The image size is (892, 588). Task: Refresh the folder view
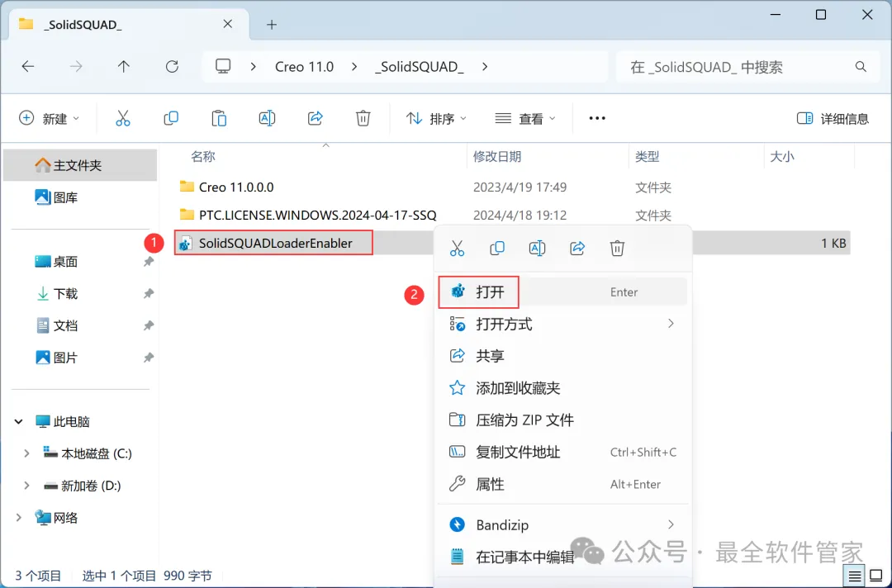click(x=172, y=67)
